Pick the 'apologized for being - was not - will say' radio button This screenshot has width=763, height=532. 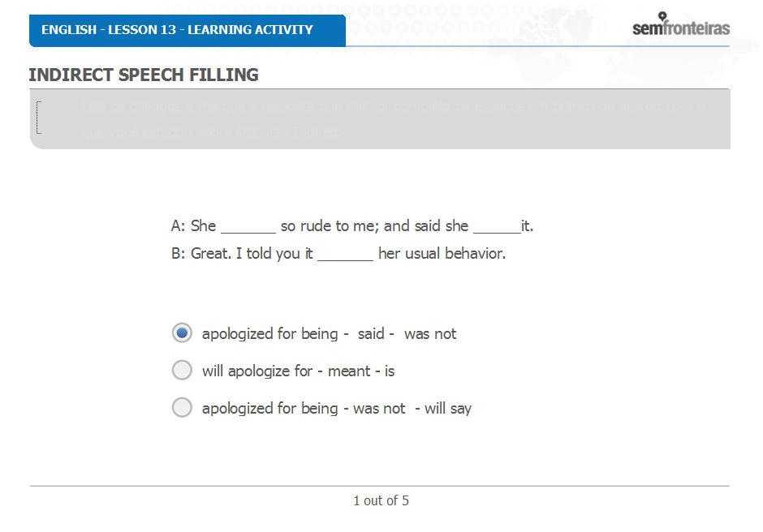coord(182,407)
